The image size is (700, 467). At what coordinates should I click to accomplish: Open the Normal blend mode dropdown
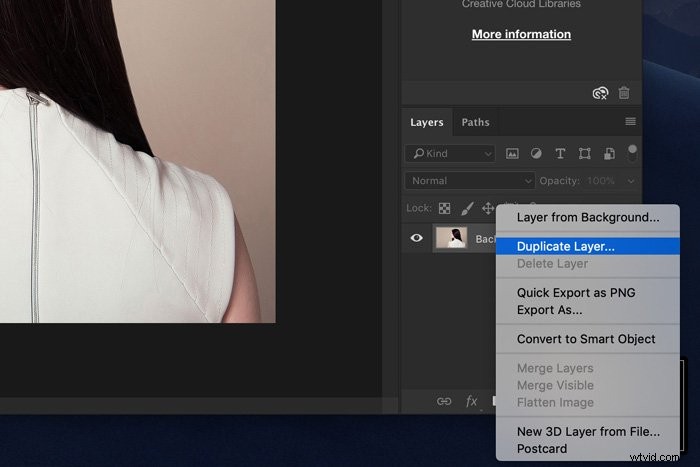(470, 181)
